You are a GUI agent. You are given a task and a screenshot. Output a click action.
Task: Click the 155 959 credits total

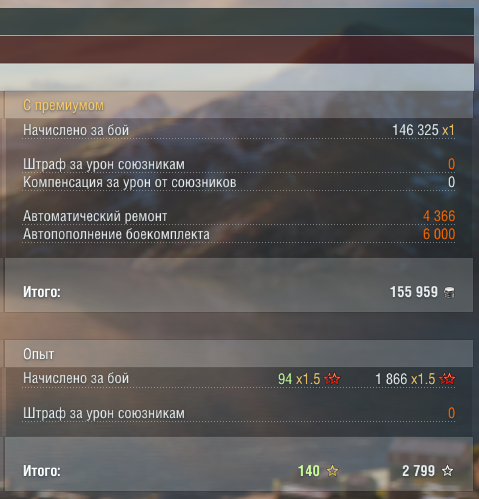[414, 292]
